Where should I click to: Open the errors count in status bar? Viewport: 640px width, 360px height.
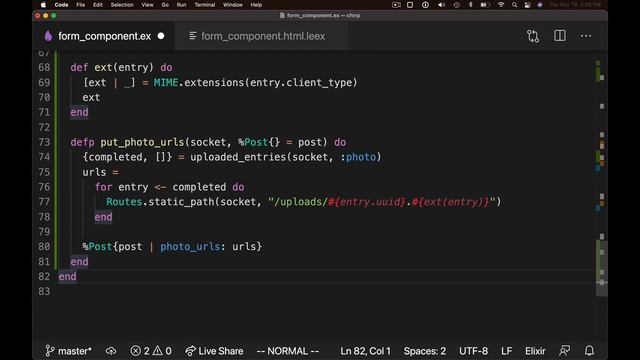140,351
